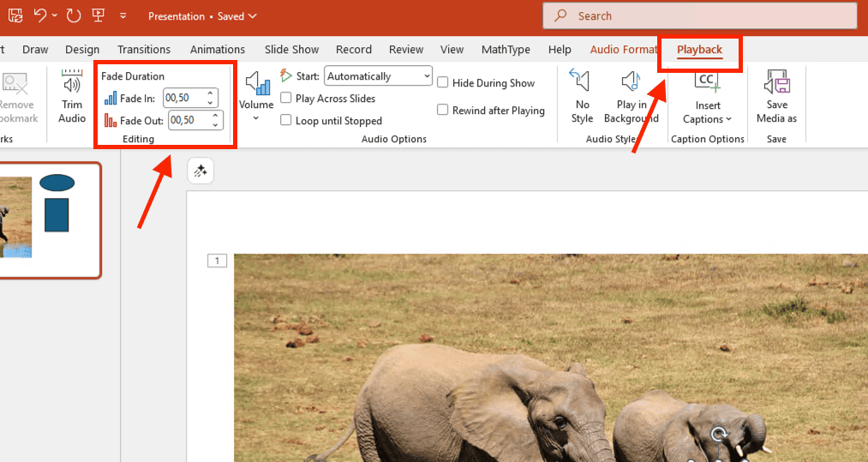
Task: Open the Start Automatically dropdown
Action: pyautogui.click(x=379, y=76)
